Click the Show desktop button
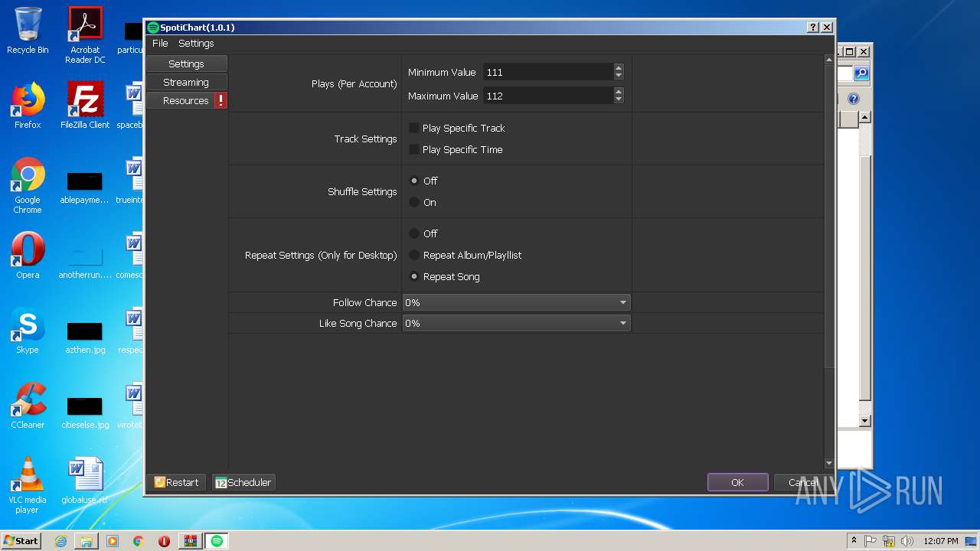This screenshot has width=980, height=551. pyautogui.click(x=972, y=541)
